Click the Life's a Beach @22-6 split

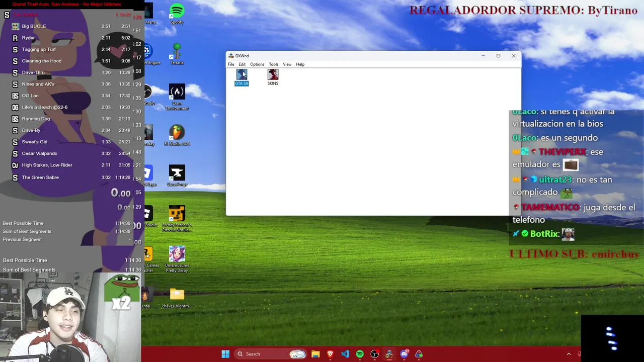[x=70, y=107]
